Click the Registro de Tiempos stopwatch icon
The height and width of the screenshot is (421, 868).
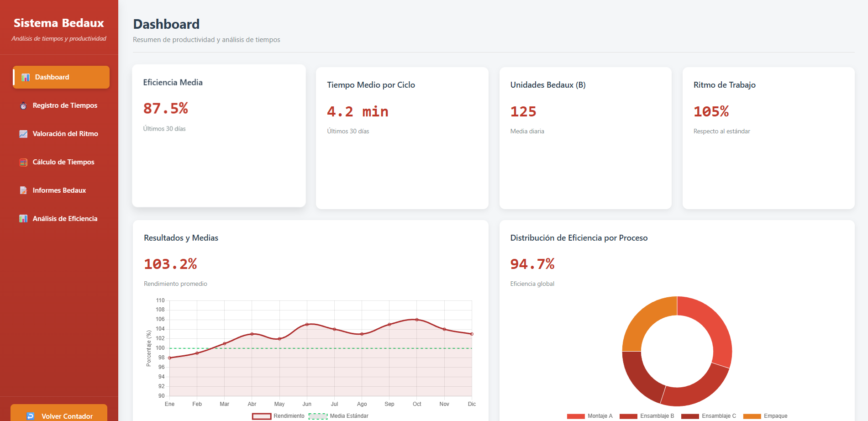[x=23, y=106]
